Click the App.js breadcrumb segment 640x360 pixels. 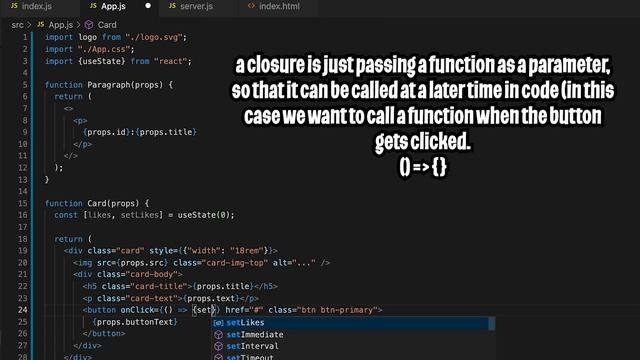(x=60, y=25)
